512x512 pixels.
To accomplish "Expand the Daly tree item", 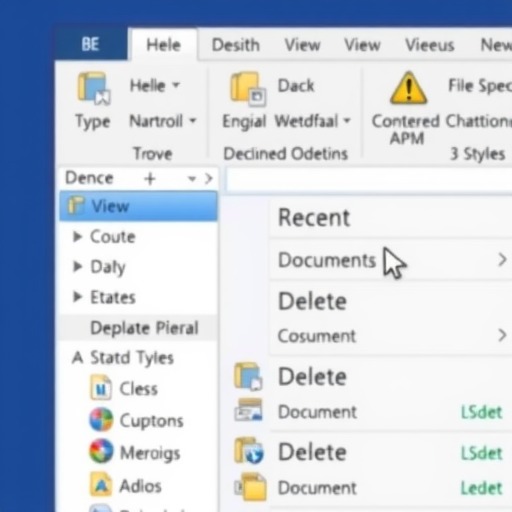I will 77,266.
